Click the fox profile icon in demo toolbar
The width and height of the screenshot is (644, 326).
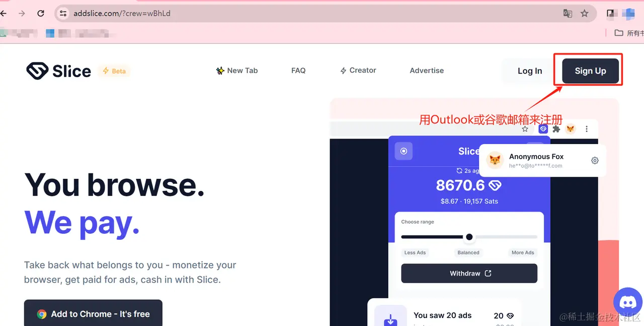(571, 129)
